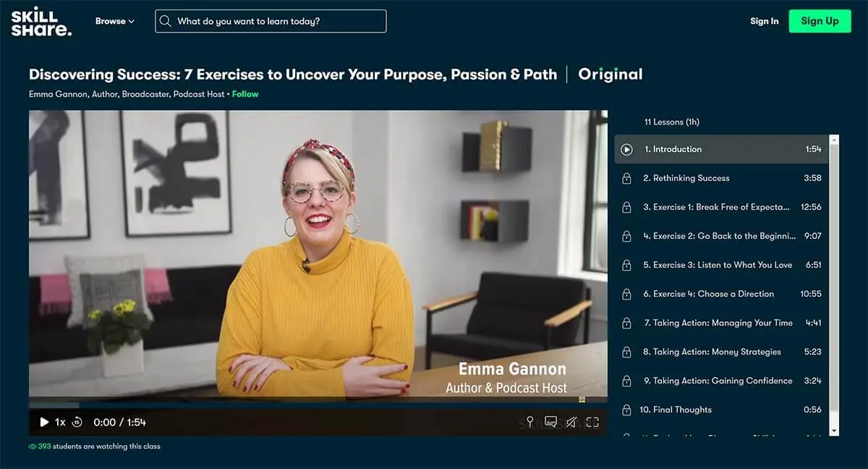Screen dimensions: 868x469
Task: Click the 'Original' label next to title
Action: click(x=610, y=74)
